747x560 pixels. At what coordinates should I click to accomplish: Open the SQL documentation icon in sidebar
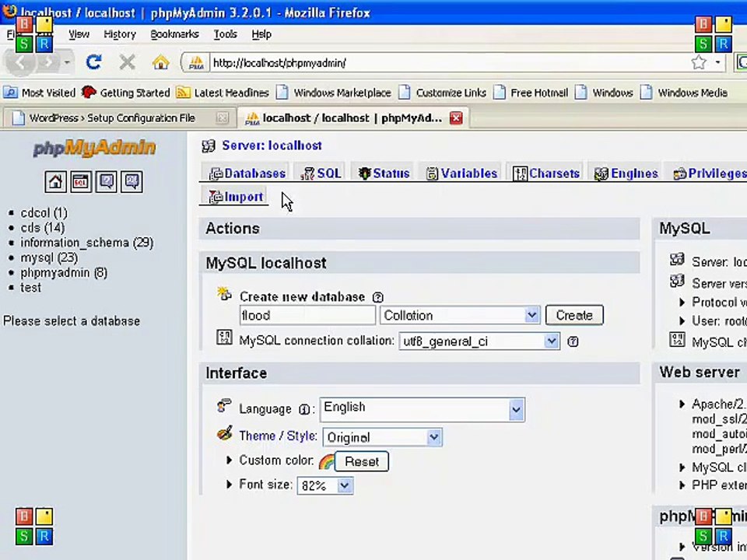click(x=132, y=181)
